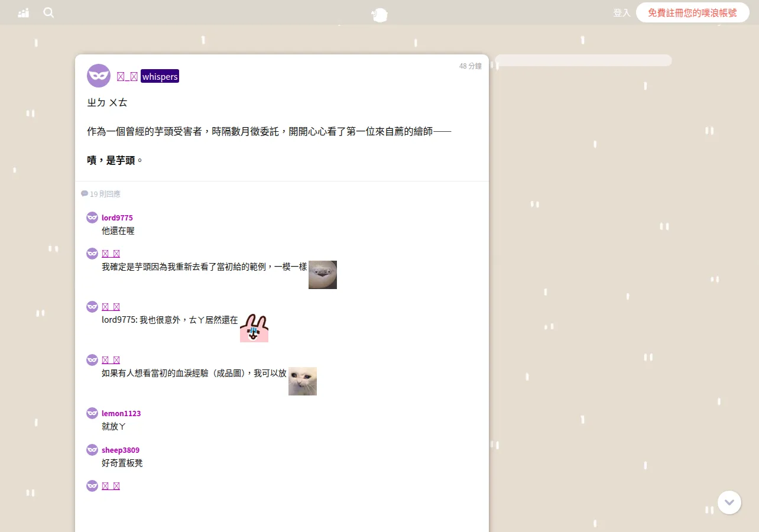Image resolution: width=759 pixels, height=532 pixels.
Task: Open the seal photo thumbnail in reply
Action: coord(323,275)
